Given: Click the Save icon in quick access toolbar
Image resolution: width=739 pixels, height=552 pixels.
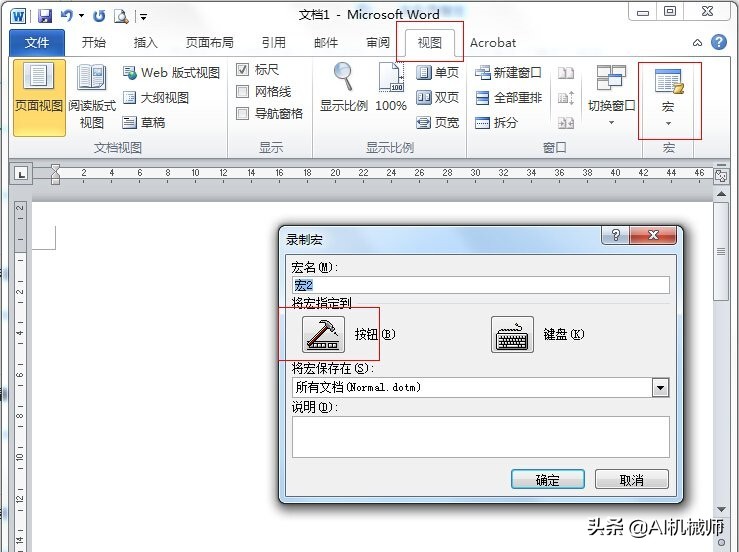Looking at the screenshot, I should [x=45, y=16].
